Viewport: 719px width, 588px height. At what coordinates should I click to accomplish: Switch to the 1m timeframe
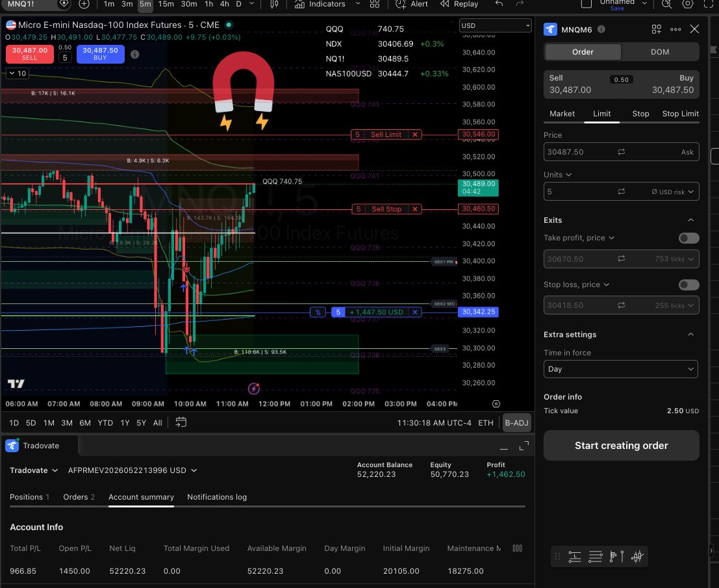pyautogui.click(x=108, y=4)
